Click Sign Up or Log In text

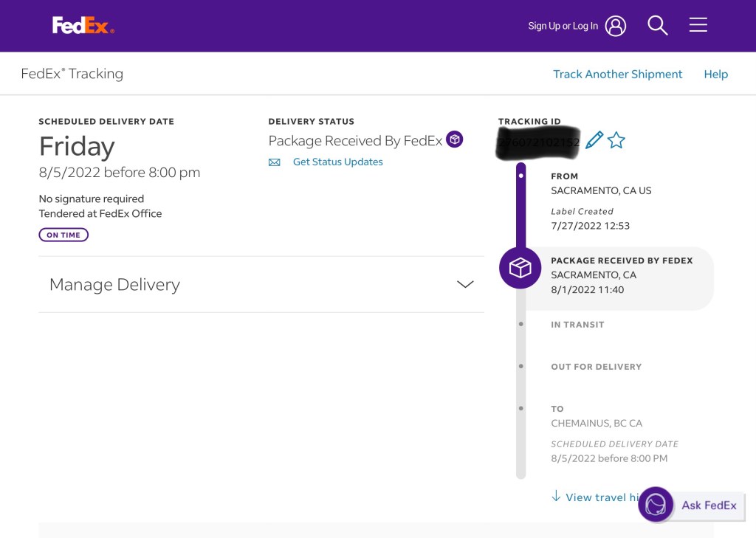pos(563,26)
